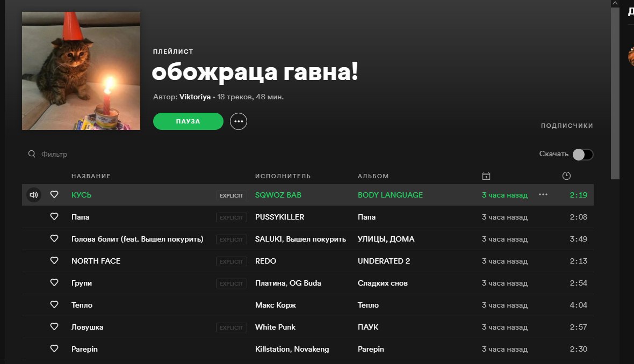The image size is (634, 364).
Task: Sort by date added calendar icon
Action: pyautogui.click(x=486, y=176)
